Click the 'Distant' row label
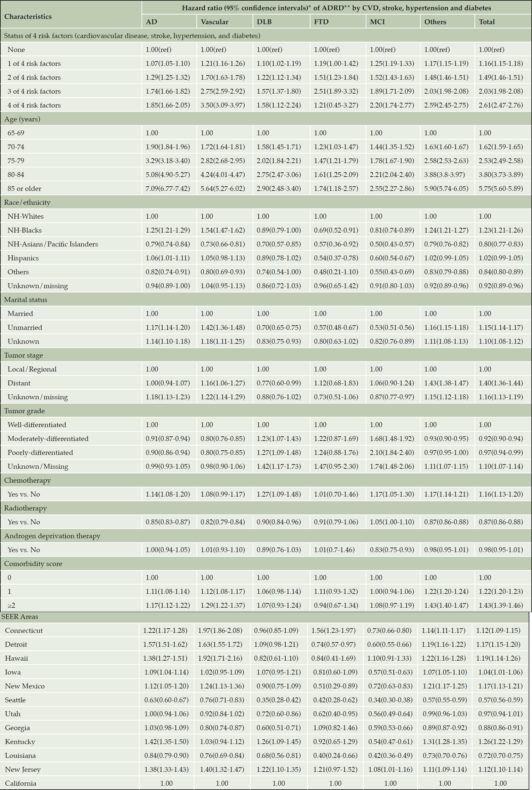The height and width of the screenshot is (790, 532). tap(19, 383)
